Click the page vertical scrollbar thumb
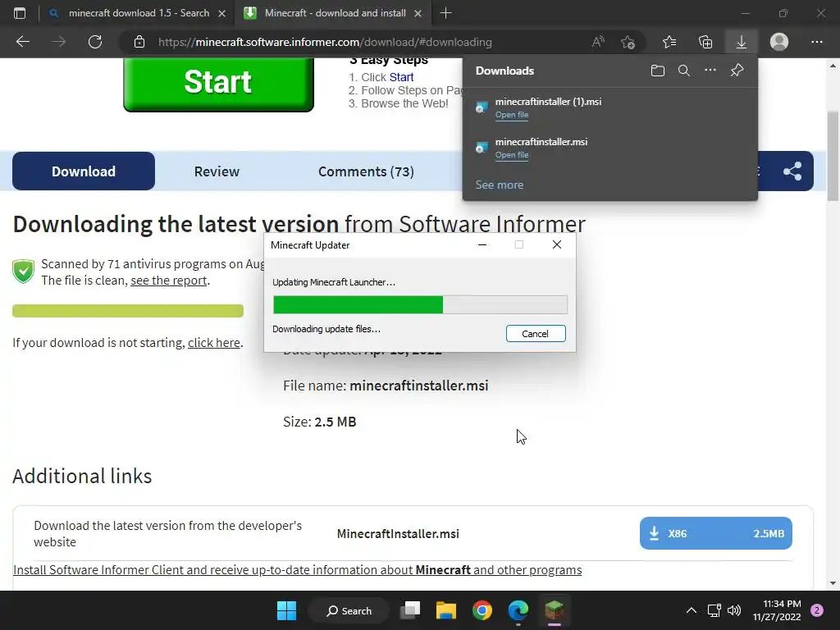 coord(833,157)
